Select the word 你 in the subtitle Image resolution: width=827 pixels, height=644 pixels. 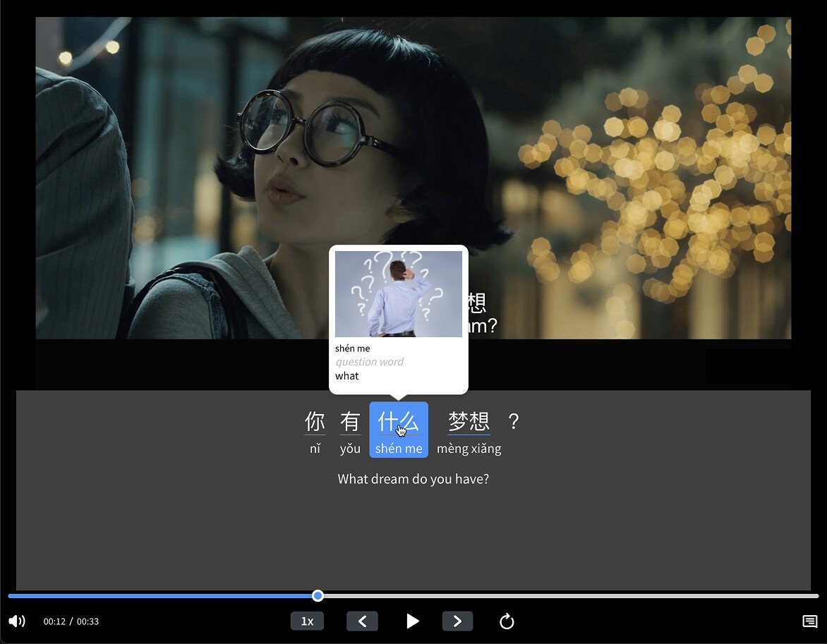point(315,421)
